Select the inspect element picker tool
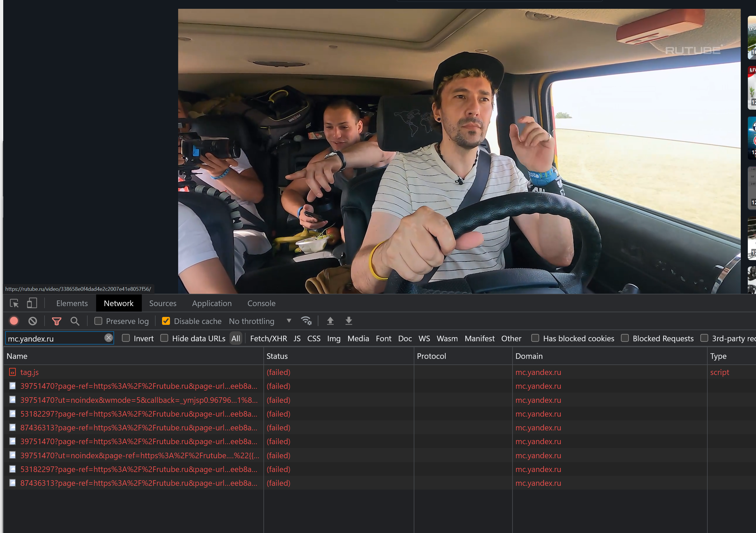756x533 pixels. [14, 303]
